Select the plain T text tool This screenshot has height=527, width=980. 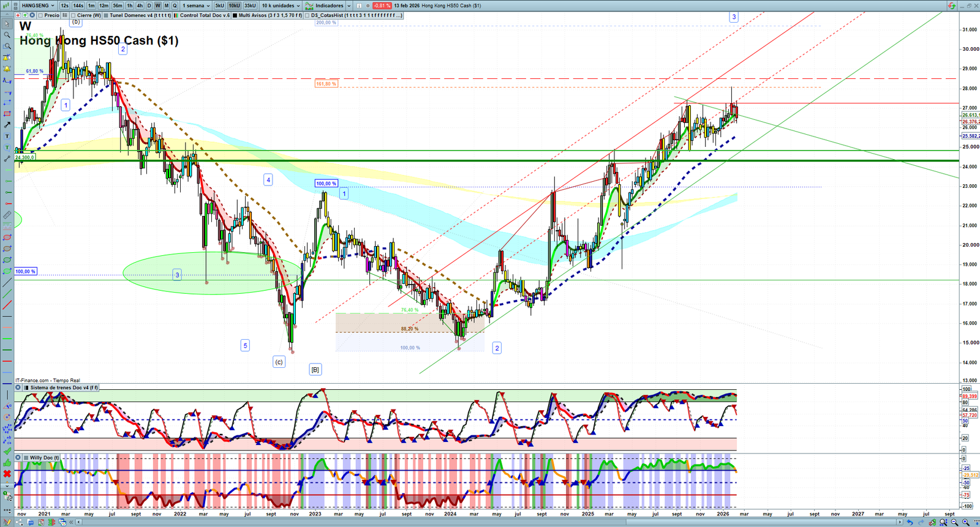pos(7,136)
